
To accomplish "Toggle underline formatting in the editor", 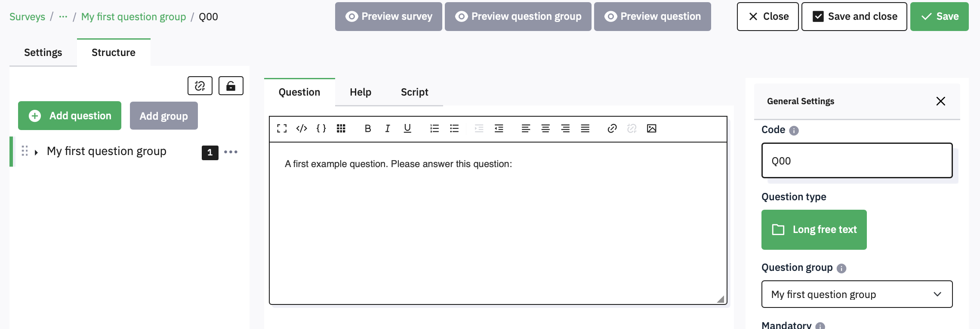I will point(407,128).
